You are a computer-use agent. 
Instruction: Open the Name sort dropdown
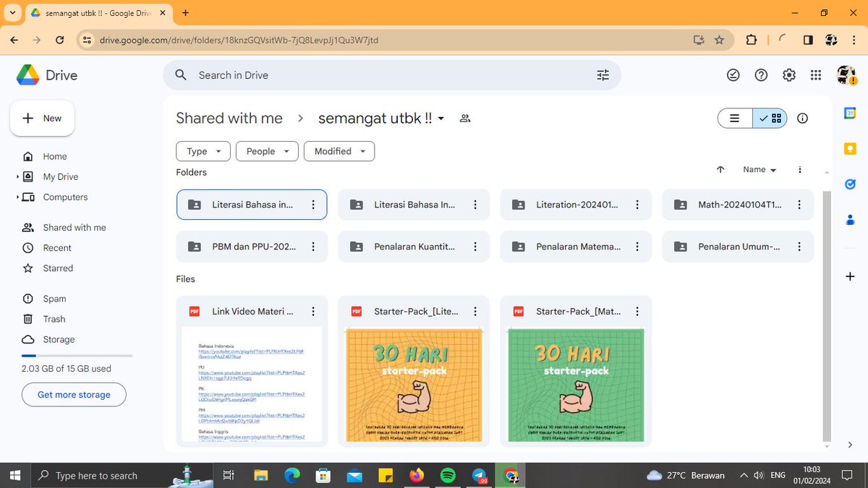pyautogui.click(x=759, y=169)
